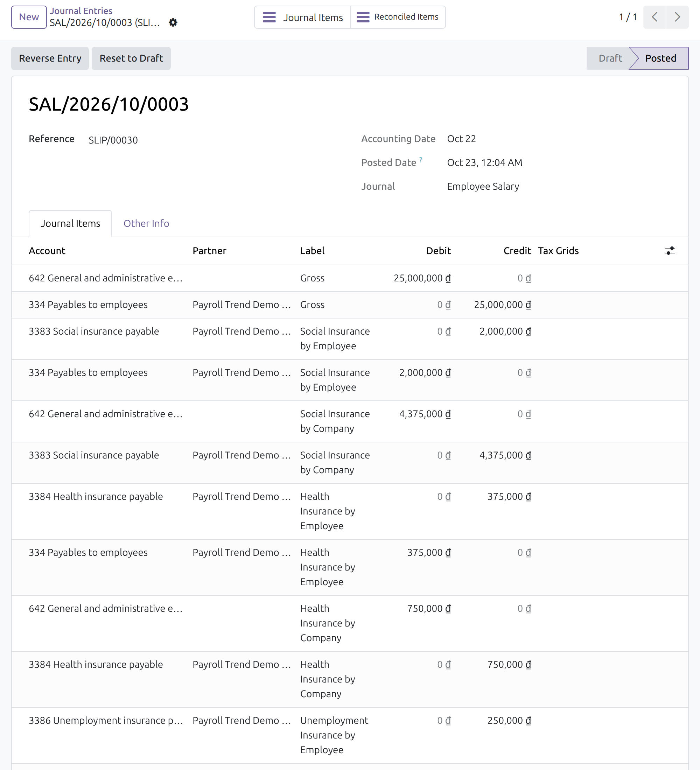
Task: Click the entry title SAL/2026/10/0003
Action: point(108,104)
